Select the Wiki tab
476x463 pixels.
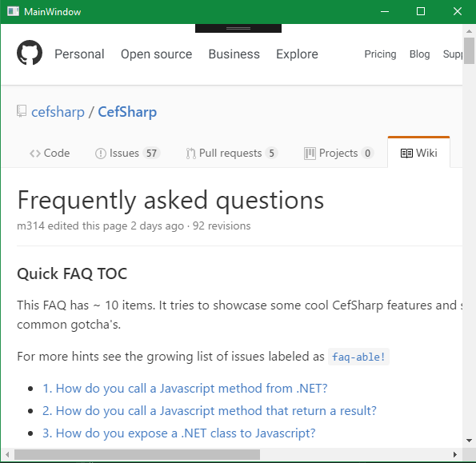click(419, 153)
